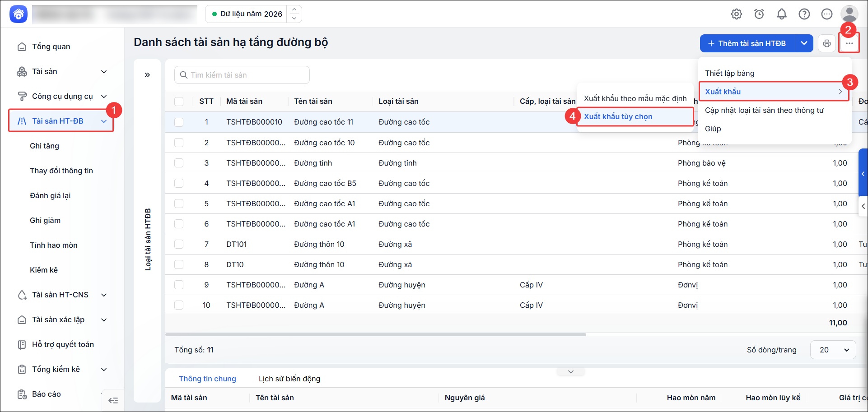The width and height of the screenshot is (868, 412).
Task: Check the box for Đường cao tốc 10 row
Action: 179,143
